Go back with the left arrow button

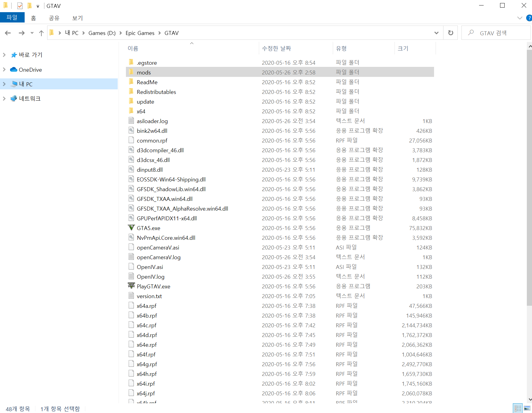pos(8,33)
